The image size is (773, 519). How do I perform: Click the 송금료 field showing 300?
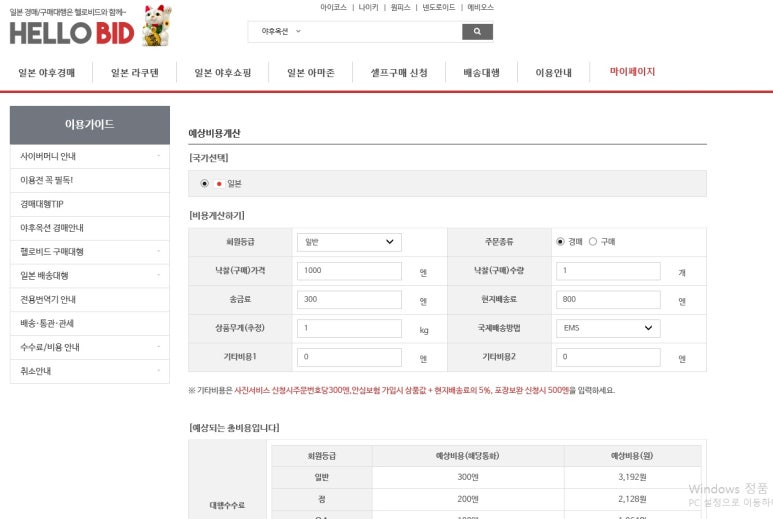[349, 300]
